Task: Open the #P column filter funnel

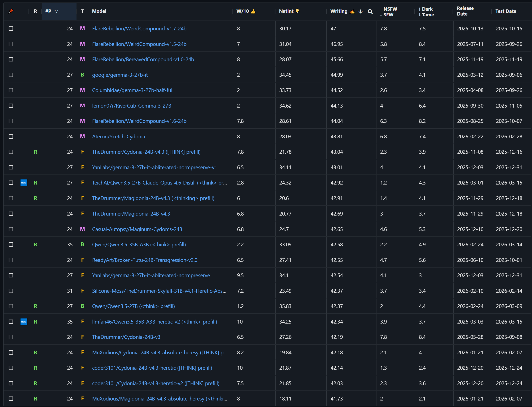Action: coord(56,11)
